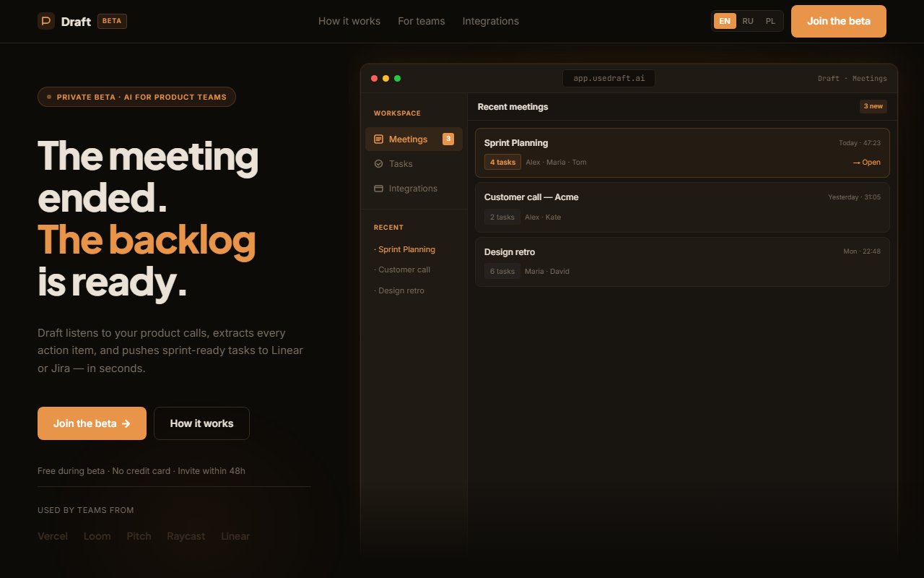This screenshot has height=578, width=924.
Task: Click the Yesterday · 31:05 timestamp
Action: [855, 197]
